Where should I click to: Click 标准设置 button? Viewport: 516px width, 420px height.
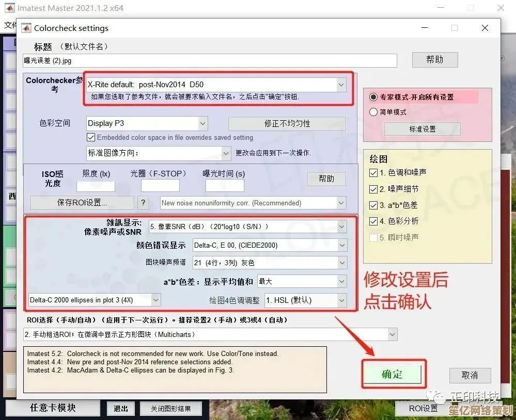pos(422,129)
